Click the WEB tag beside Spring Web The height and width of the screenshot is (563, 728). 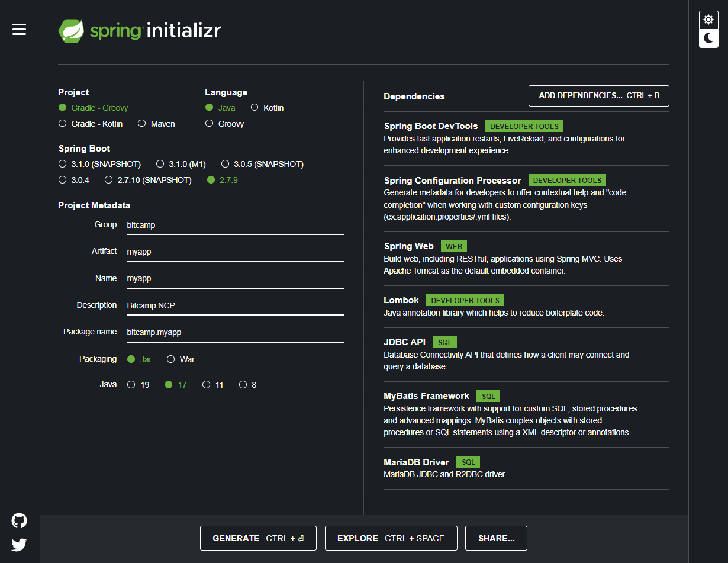pos(454,246)
